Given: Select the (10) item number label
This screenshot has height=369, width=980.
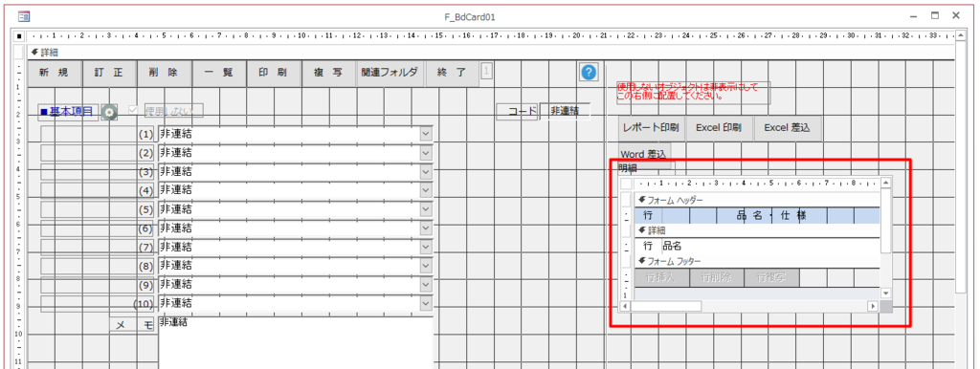Looking at the screenshot, I should coord(144,303).
